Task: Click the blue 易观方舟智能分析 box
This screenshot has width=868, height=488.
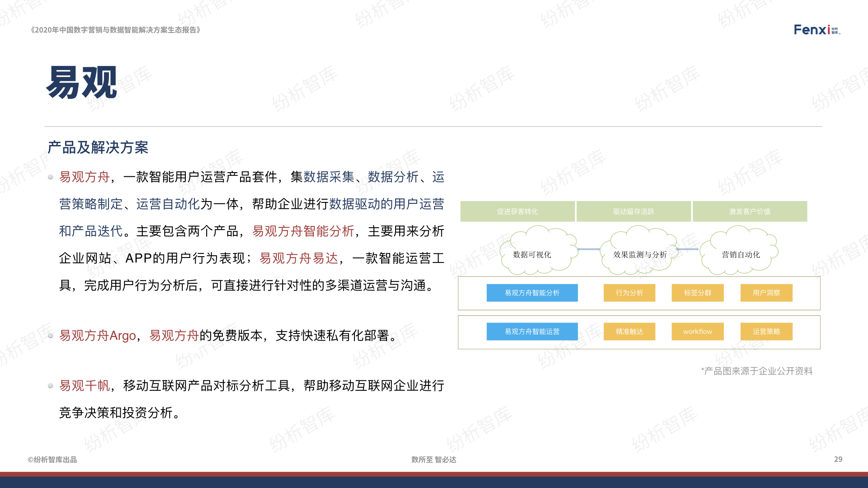Action: pos(532,293)
